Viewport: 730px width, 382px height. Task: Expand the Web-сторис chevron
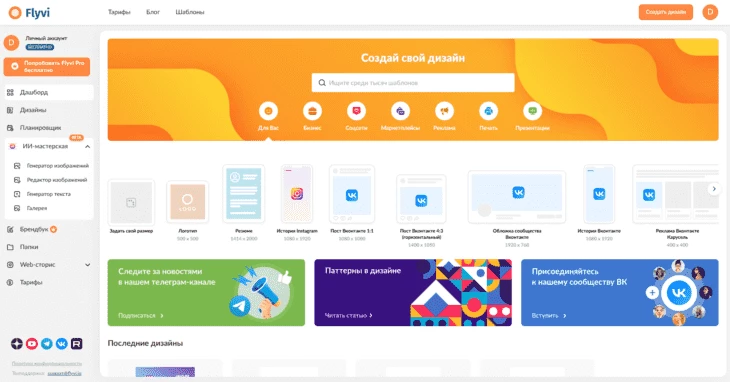click(x=87, y=264)
